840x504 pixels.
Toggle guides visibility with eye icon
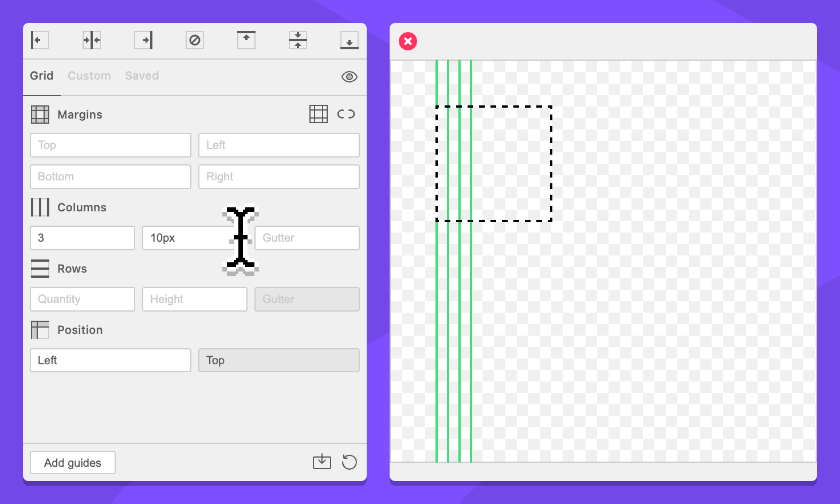pos(350,77)
